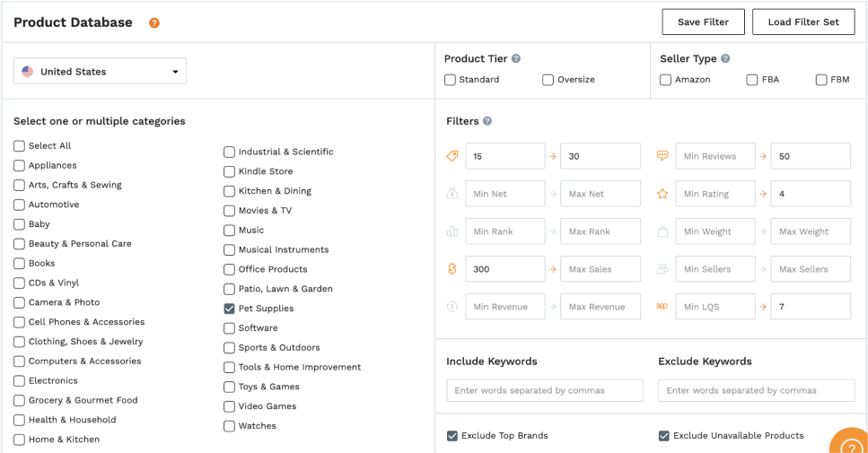The image size is (868, 453).
Task: Click the weight icon
Action: [662, 231]
